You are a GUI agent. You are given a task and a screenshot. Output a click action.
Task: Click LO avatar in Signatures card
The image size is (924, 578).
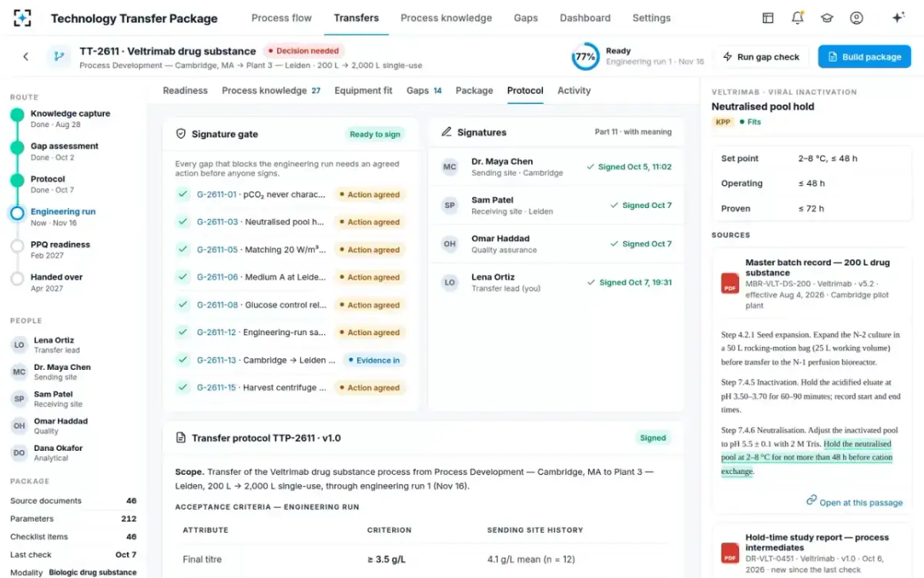(450, 283)
